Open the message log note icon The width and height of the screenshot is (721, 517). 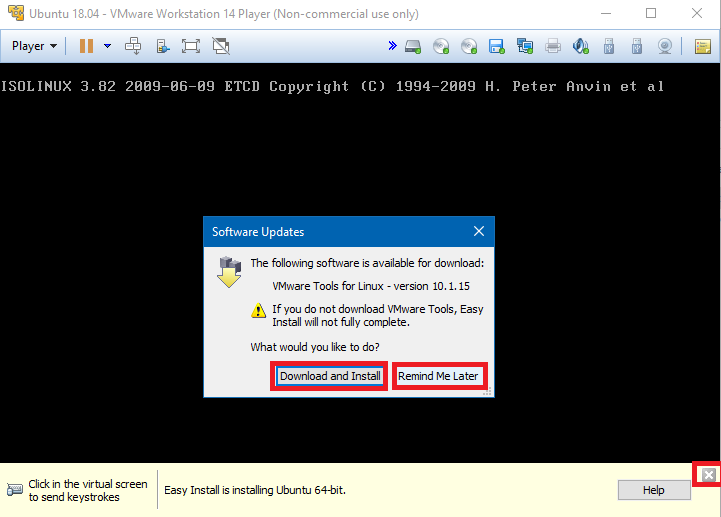(703, 46)
